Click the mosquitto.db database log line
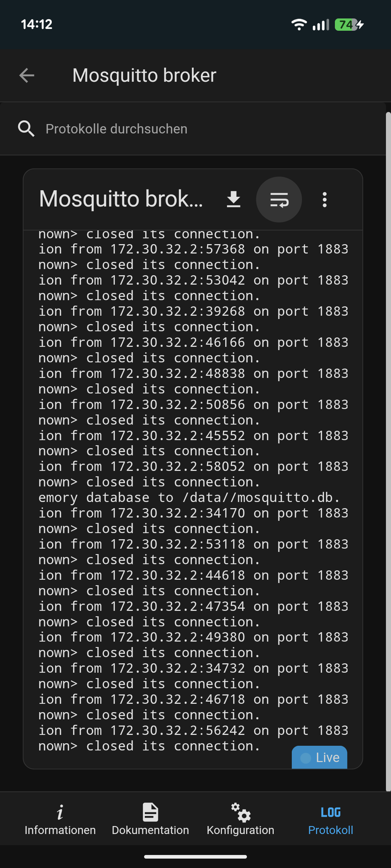 click(x=189, y=498)
